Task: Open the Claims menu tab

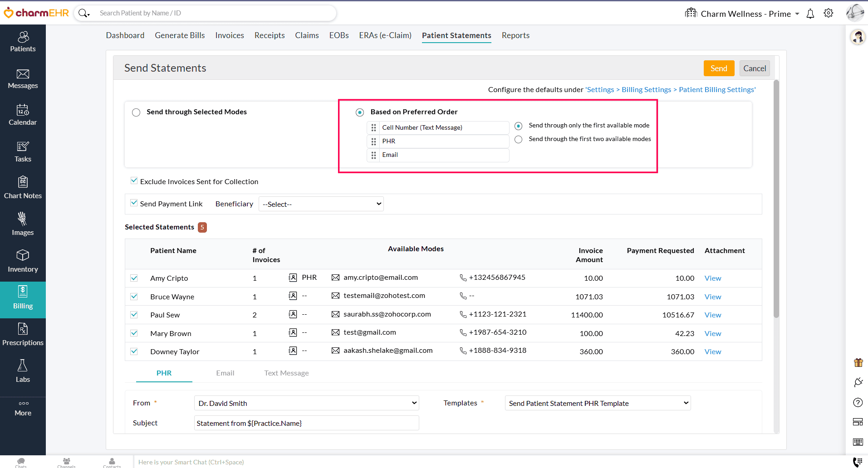Action: coord(307,35)
